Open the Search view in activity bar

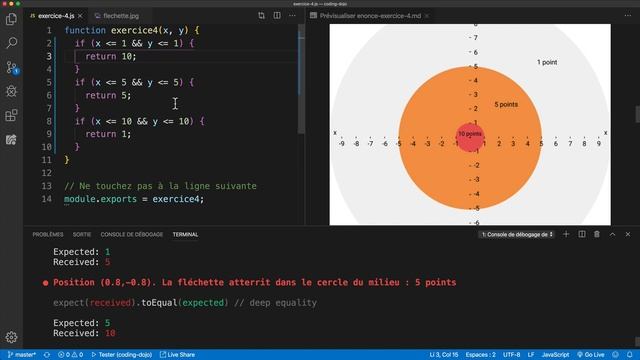pyautogui.click(x=11, y=43)
